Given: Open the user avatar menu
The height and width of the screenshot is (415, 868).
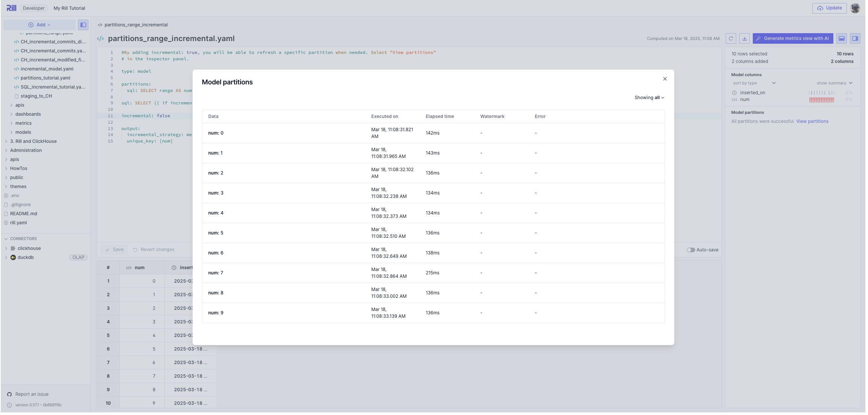Looking at the screenshot, I should coord(855,8).
